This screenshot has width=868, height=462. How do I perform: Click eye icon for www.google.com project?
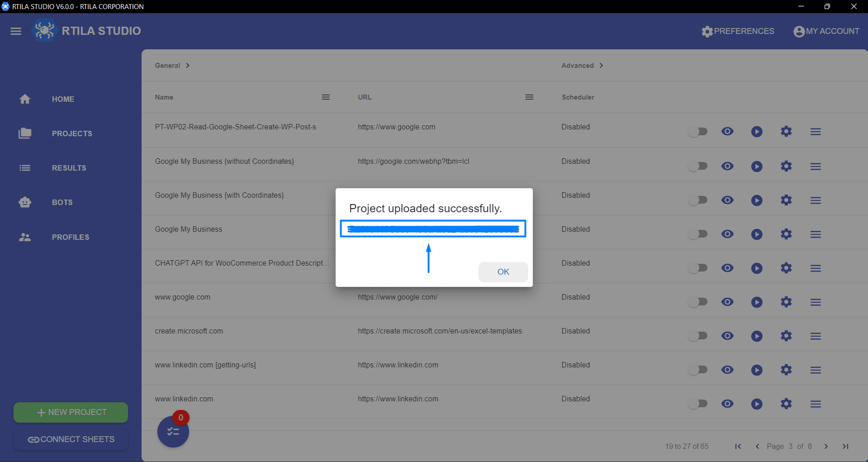pyautogui.click(x=727, y=302)
